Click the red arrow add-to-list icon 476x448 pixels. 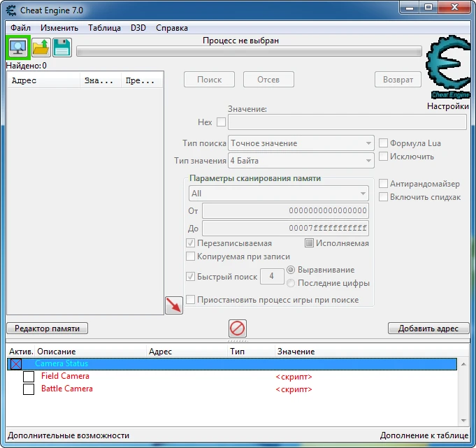pos(174,305)
